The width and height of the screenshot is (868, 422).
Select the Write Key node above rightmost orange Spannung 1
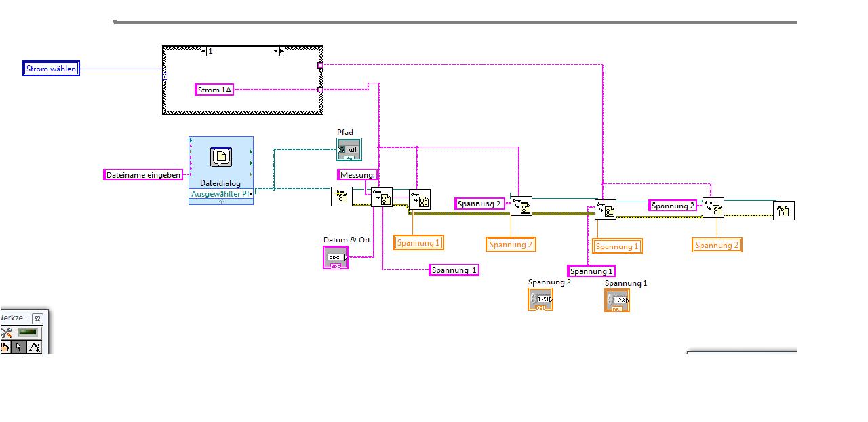(606, 210)
